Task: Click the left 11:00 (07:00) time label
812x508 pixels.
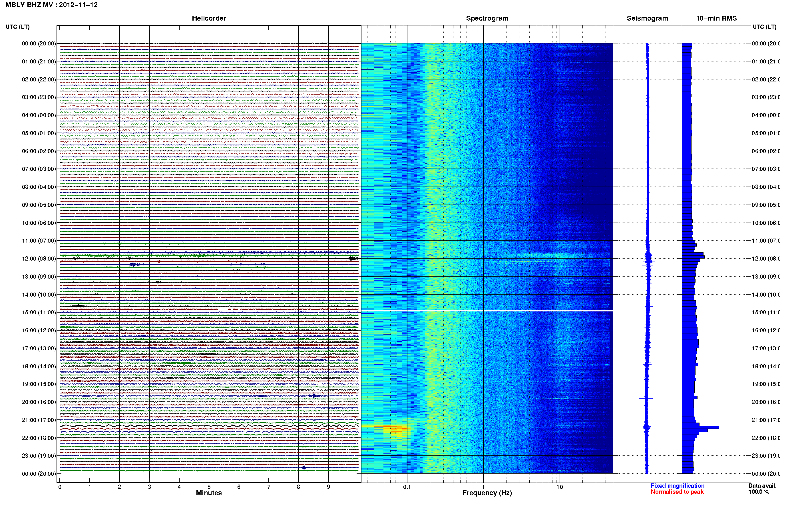Action: click(39, 241)
